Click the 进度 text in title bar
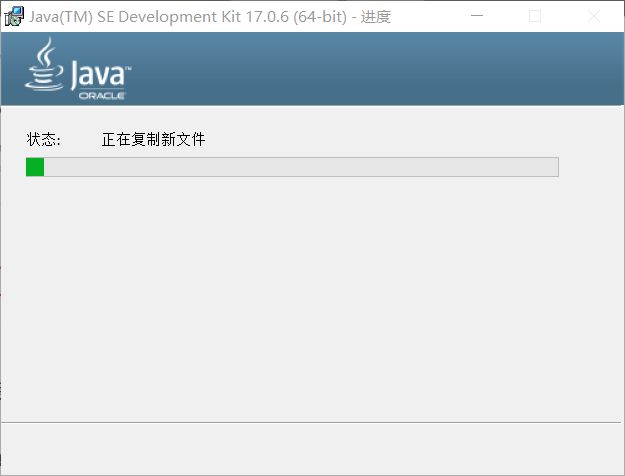625x476 pixels. [x=375, y=17]
